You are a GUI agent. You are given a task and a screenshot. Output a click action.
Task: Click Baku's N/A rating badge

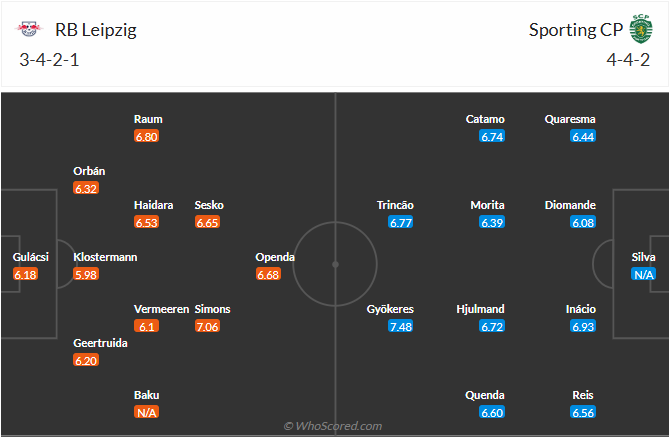click(146, 412)
